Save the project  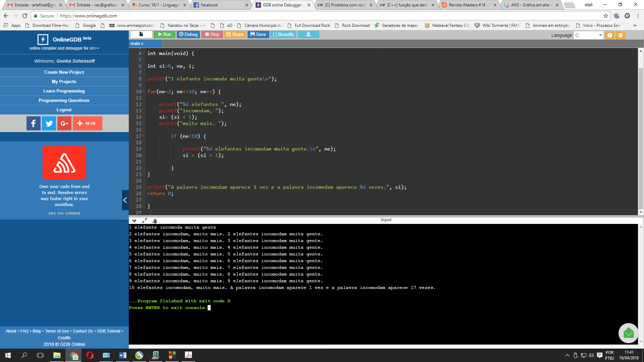pos(258,34)
